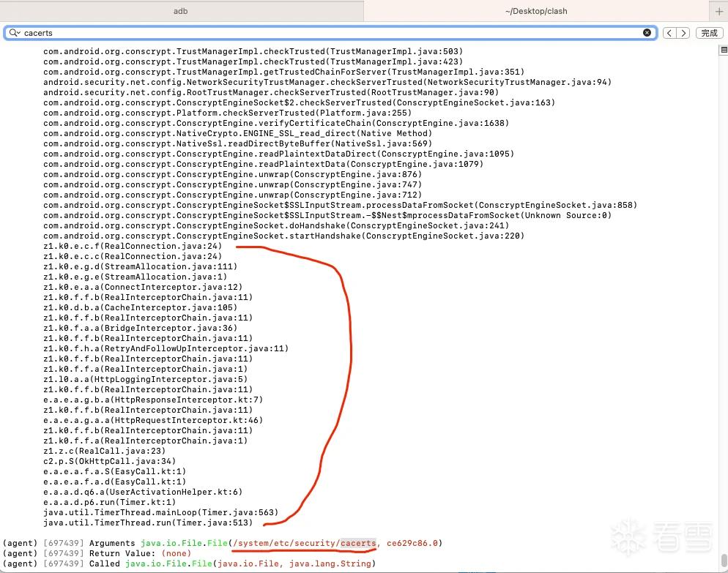Click the vertical scrollbar thumb
The height and width of the screenshot is (573, 728).
click(x=724, y=560)
